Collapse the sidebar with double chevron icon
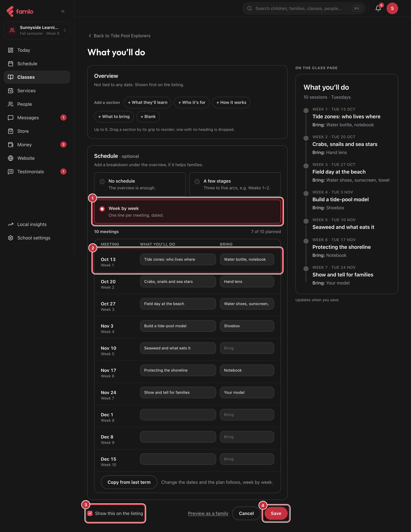The width and height of the screenshot is (411, 532). [x=63, y=11]
